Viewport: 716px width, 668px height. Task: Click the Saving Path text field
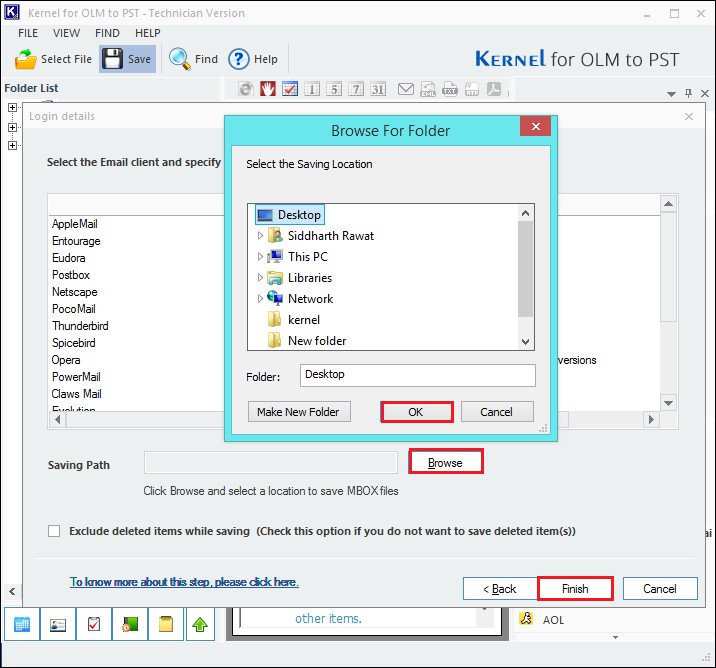click(x=271, y=463)
